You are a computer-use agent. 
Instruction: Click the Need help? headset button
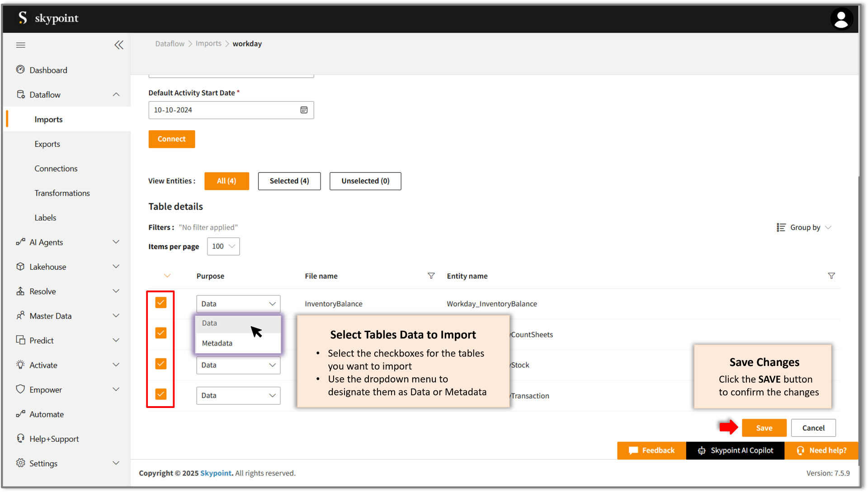(x=821, y=450)
